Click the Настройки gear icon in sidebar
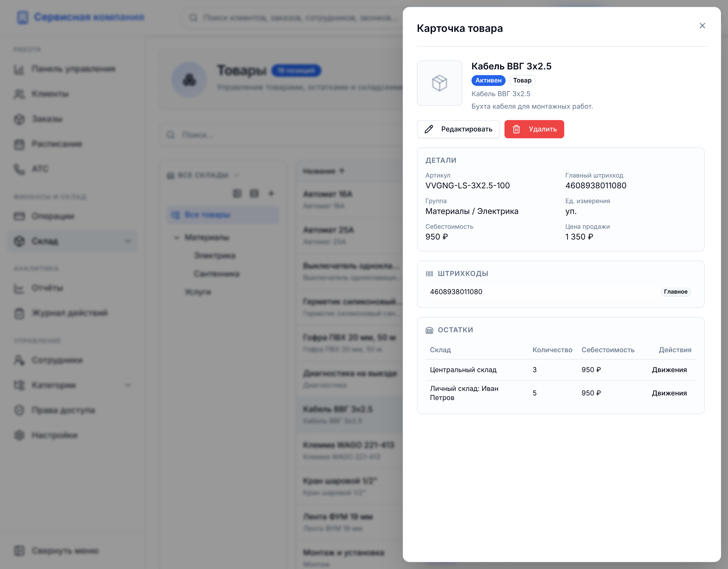The width and height of the screenshot is (728, 569). coord(19,435)
